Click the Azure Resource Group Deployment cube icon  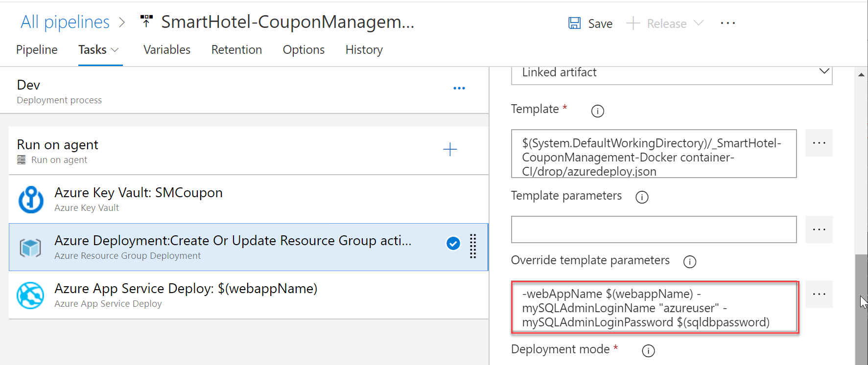tap(30, 248)
